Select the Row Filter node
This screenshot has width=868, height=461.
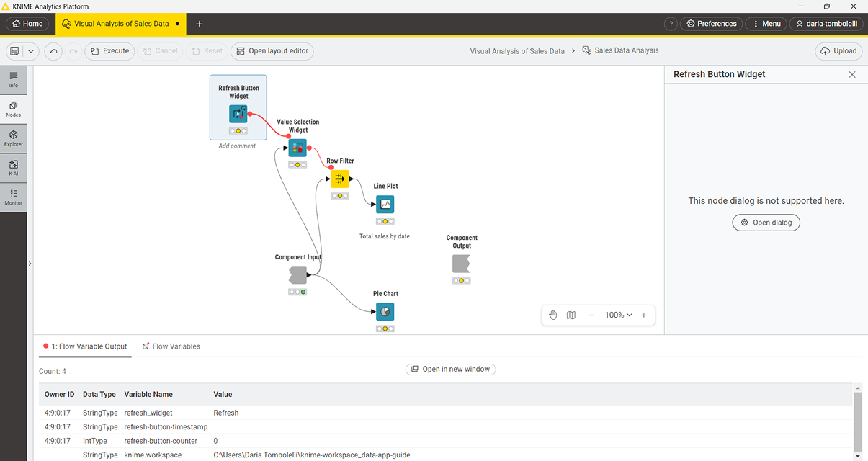340,179
